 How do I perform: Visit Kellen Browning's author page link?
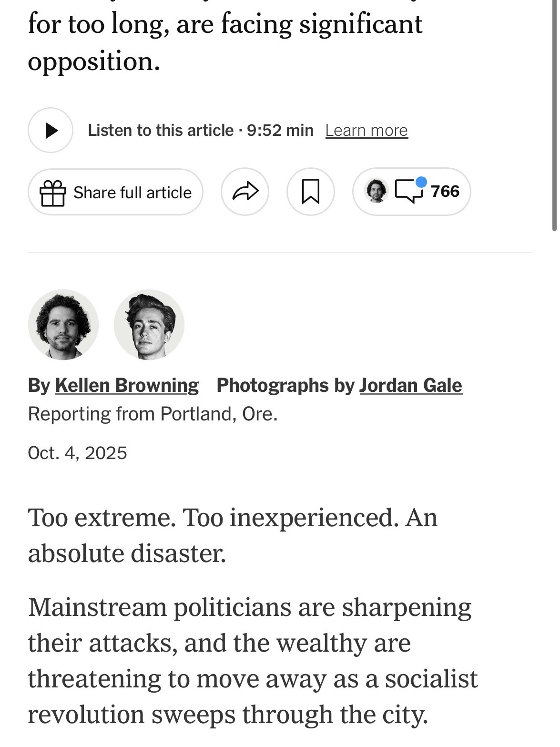tap(127, 385)
